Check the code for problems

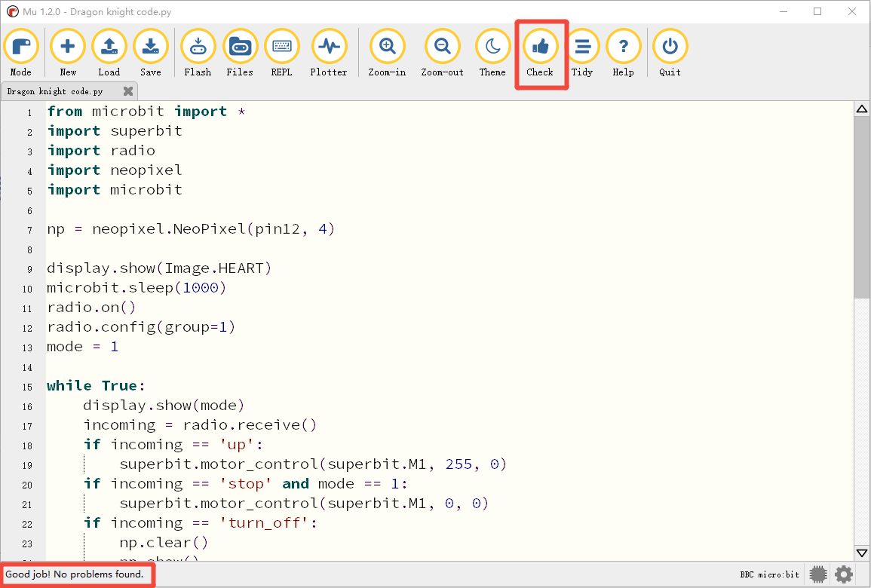(540, 54)
